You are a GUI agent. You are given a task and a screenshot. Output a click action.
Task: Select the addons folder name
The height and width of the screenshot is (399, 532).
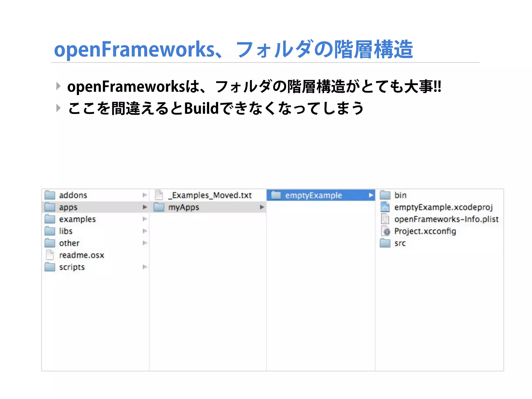pos(73,195)
